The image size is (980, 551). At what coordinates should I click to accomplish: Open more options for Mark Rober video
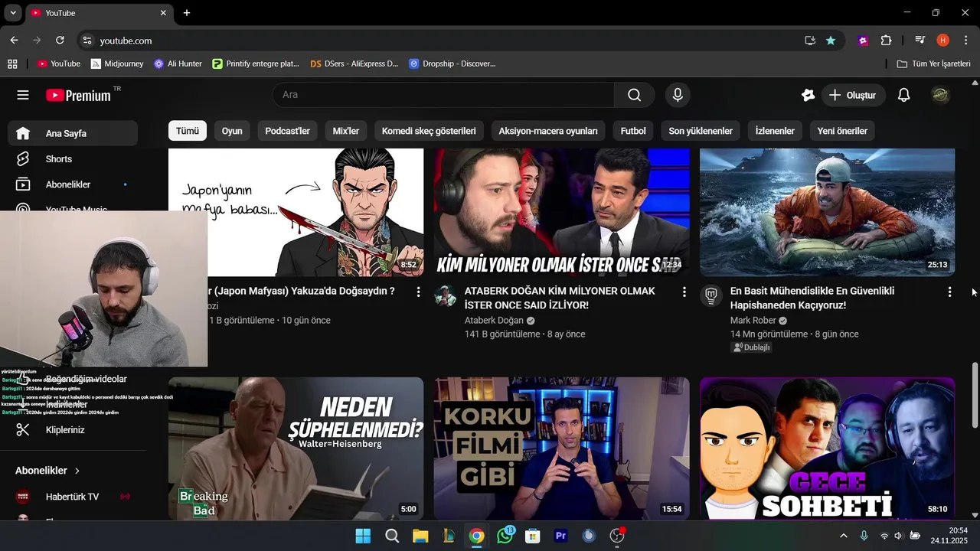[x=949, y=292]
